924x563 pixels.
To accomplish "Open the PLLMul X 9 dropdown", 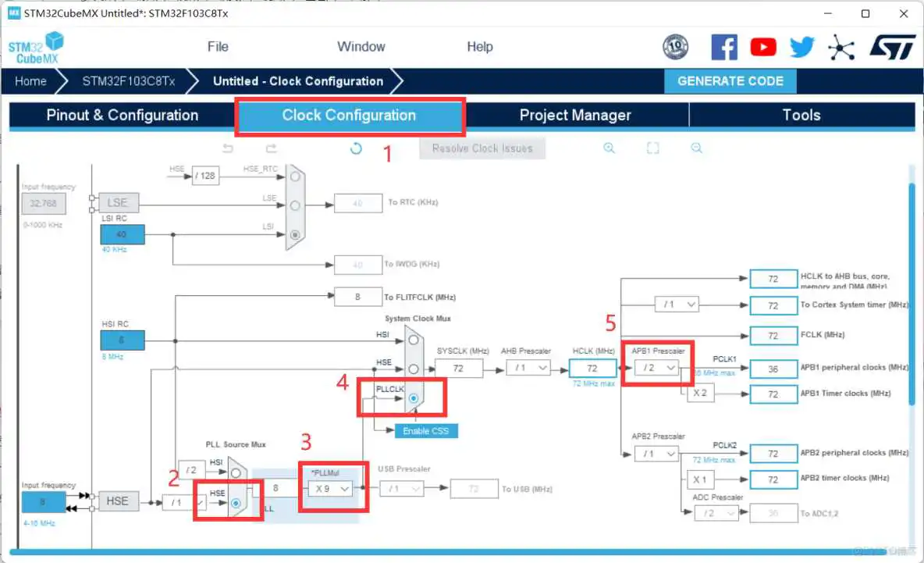I will point(329,489).
